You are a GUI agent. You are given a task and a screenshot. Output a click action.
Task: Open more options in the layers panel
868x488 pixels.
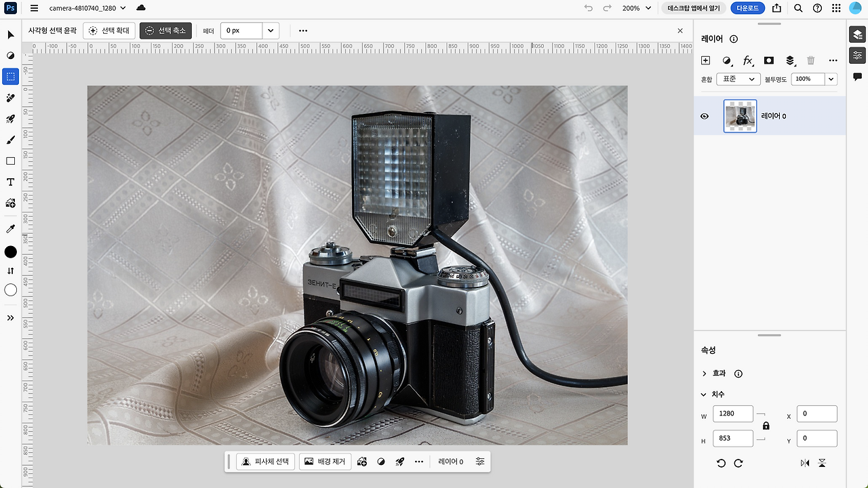point(833,60)
